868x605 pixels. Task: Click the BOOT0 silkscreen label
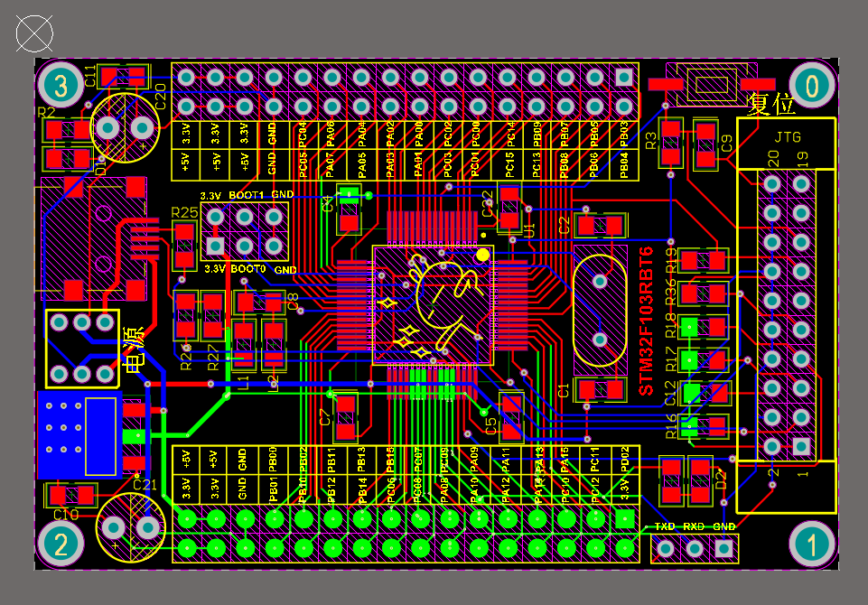pyautogui.click(x=248, y=269)
